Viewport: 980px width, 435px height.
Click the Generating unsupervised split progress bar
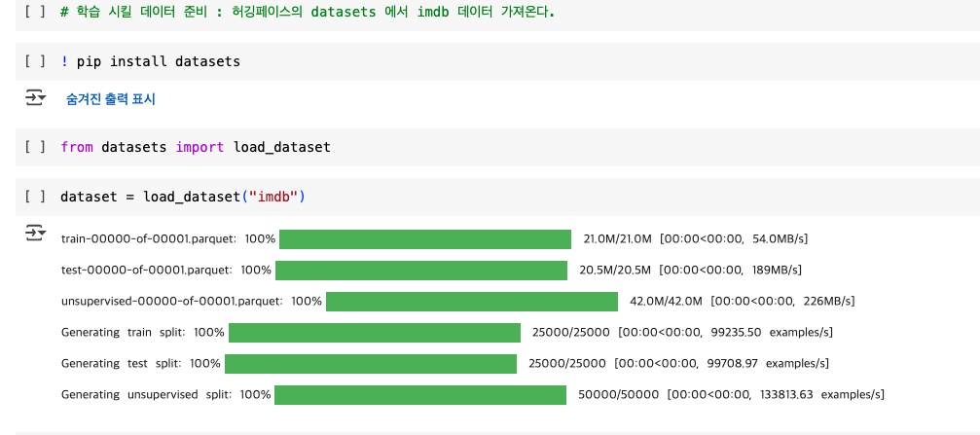pos(420,395)
